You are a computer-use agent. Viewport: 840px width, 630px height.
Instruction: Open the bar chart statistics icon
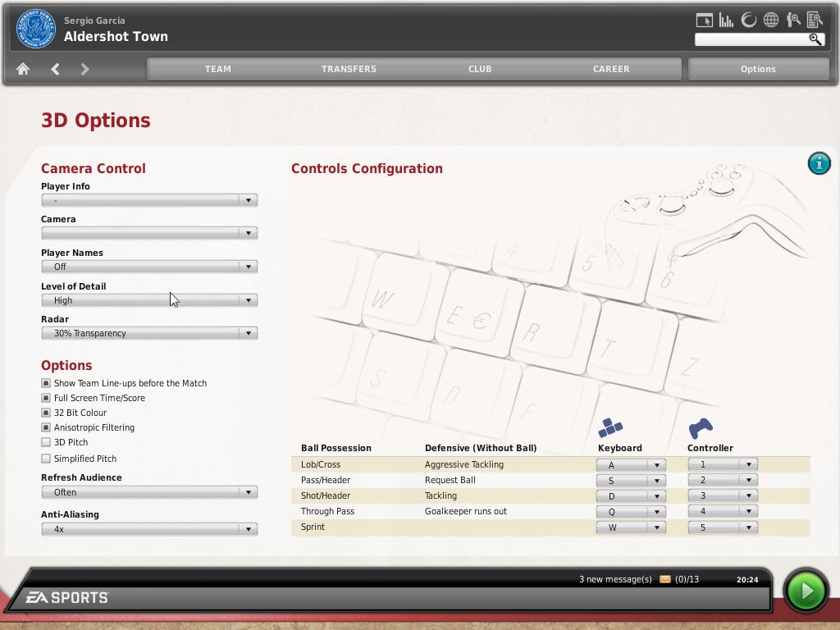pyautogui.click(x=726, y=20)
